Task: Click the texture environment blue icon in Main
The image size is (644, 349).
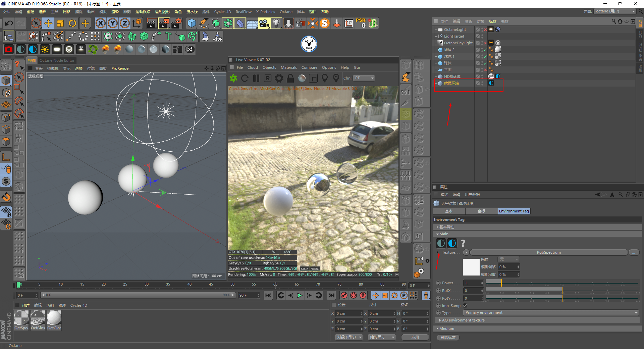Action: 452,243
